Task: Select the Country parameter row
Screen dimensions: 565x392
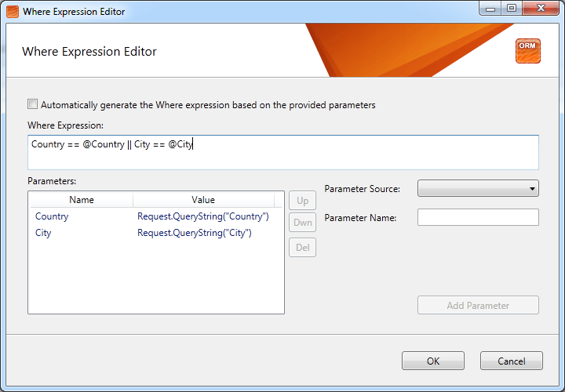Action: 156,216
